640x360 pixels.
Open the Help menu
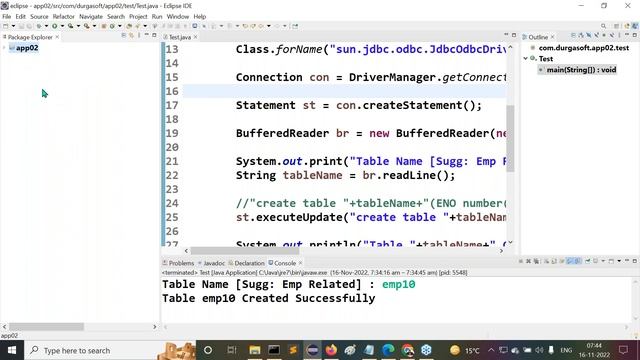pyautogui.click(x=200, y=17)
